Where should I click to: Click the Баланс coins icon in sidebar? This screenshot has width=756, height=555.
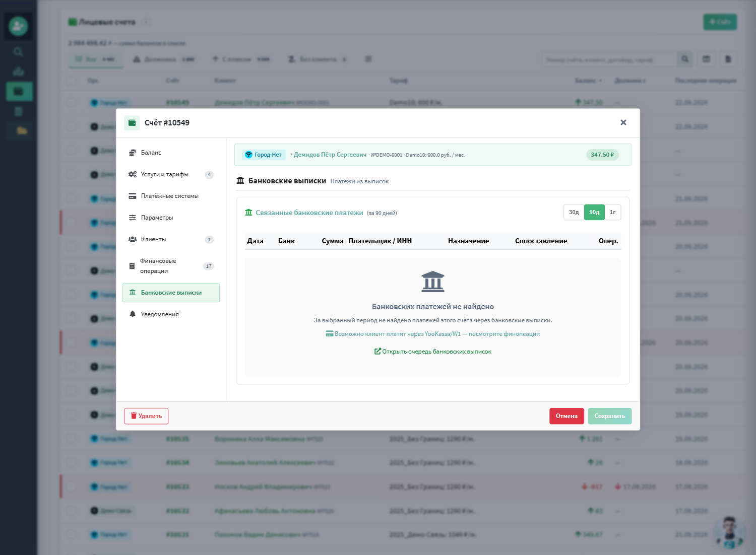(x=133, y=153)
